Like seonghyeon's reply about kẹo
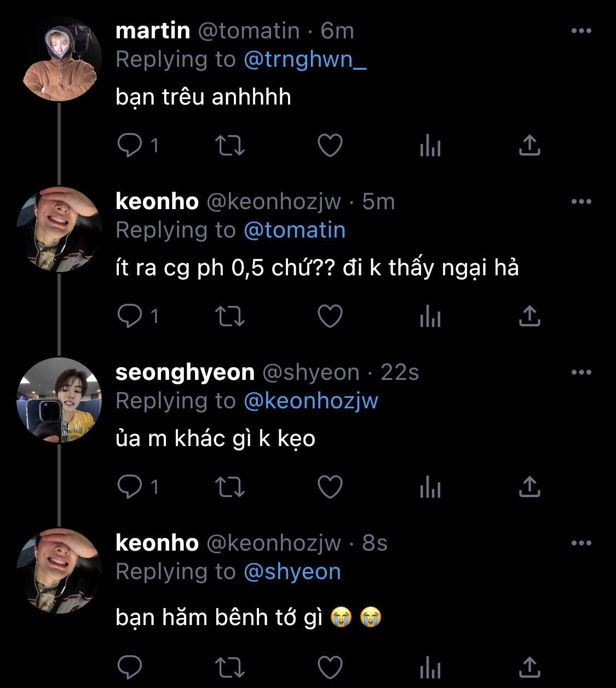This screenshot has height=688, width=616. 330,487
